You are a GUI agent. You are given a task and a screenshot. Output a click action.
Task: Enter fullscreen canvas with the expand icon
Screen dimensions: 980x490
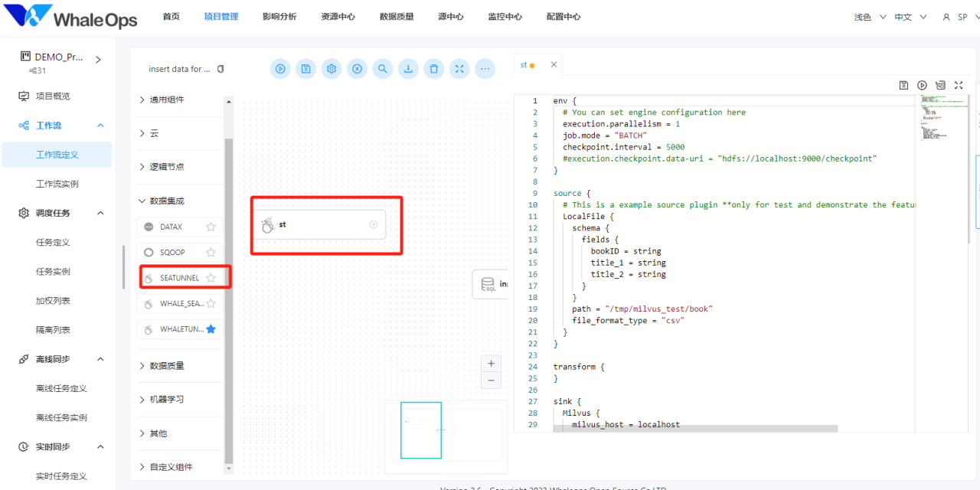pyautogui.click(x=459, y=69)
